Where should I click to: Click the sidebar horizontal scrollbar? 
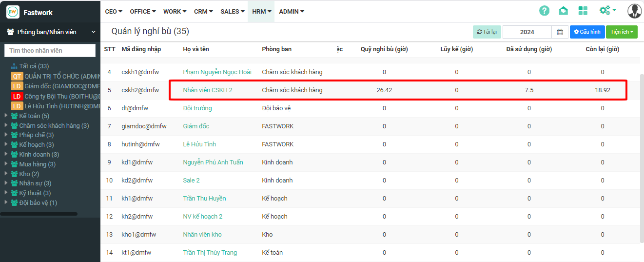(39, 214)
